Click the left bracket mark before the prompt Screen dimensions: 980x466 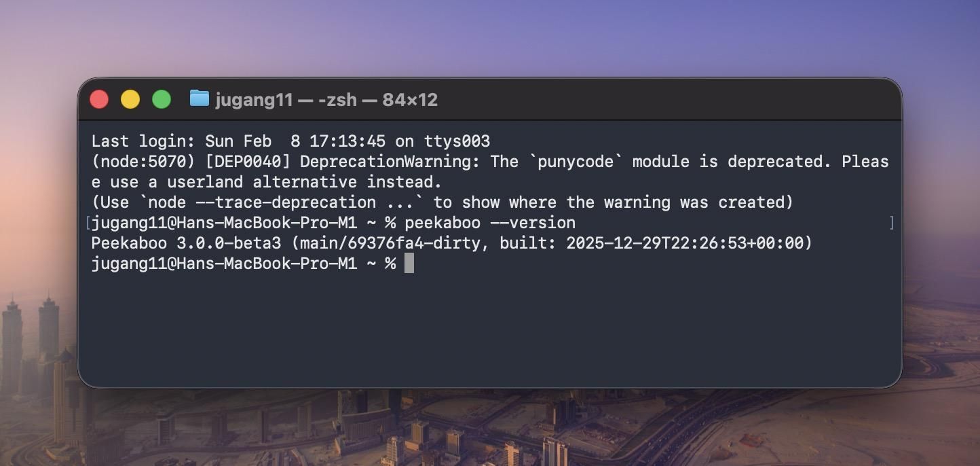point(88,223)
